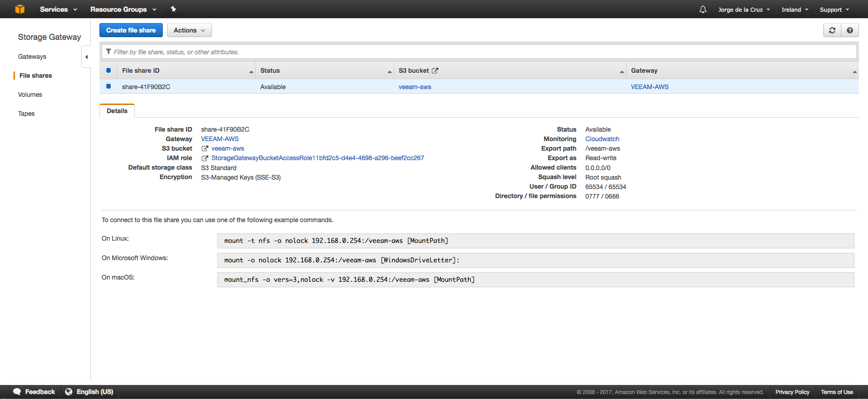Click the Feedback speech bubble icon
Viewport: 868px width, 399px height.
(17, 392)
